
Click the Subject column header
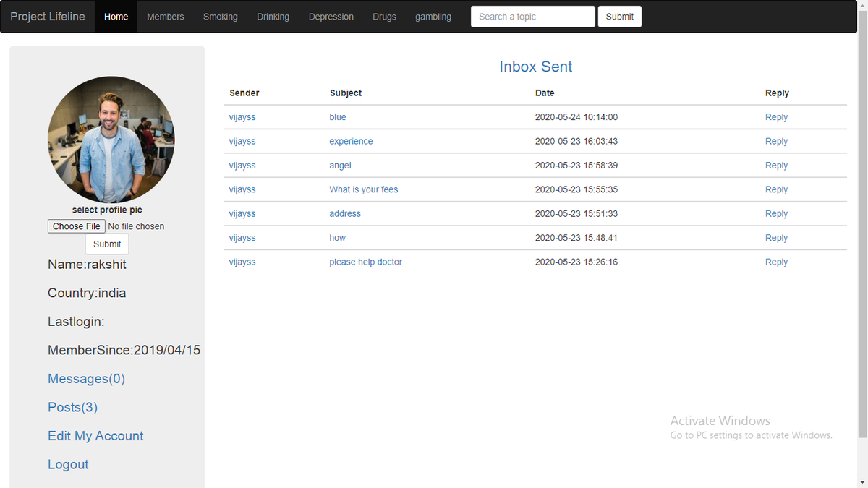coord(346,93)
